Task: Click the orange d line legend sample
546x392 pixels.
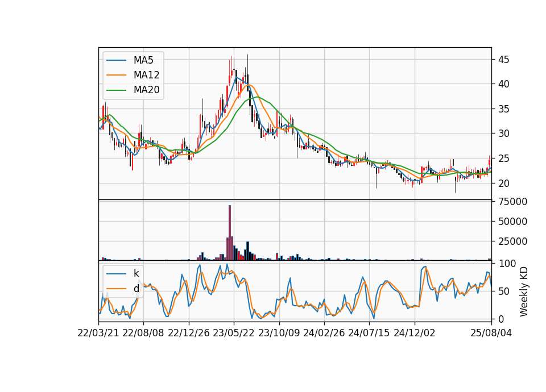Action: coord(116,289)
